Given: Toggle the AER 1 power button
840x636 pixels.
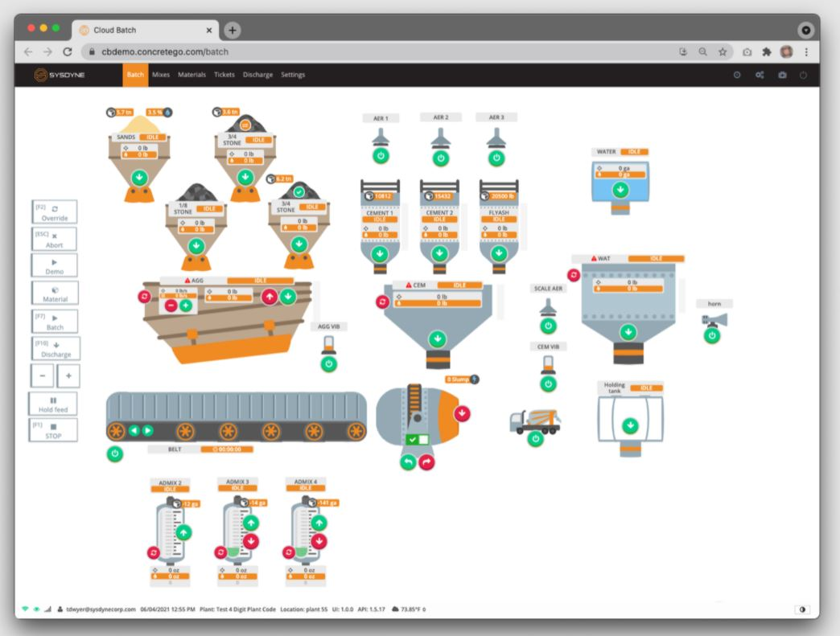Looking at the screenshot, I should [x=379, y=156].
